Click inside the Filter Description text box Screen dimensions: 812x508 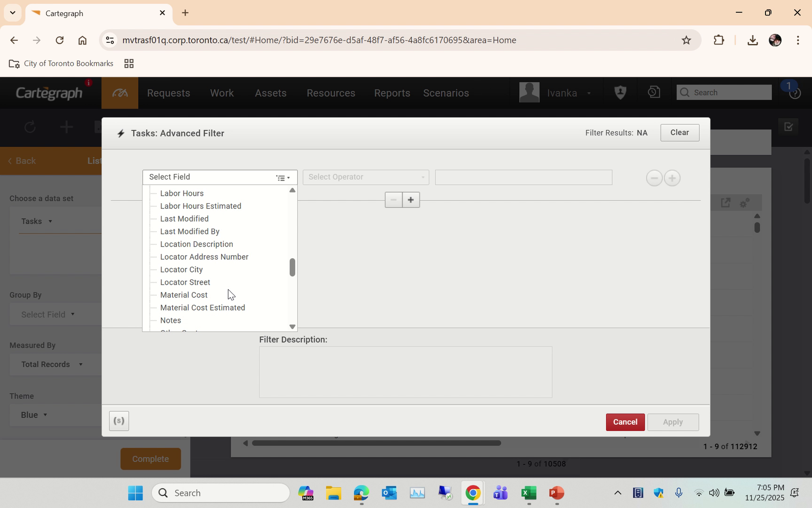tap(405, 372)
